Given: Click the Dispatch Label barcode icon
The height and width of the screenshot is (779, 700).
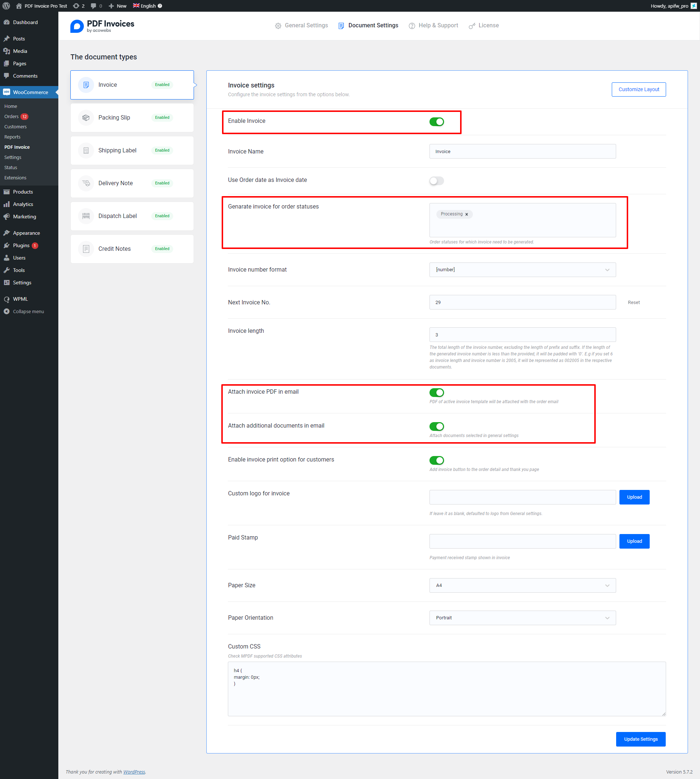Looking at the screenshot, I should point(86,216).
